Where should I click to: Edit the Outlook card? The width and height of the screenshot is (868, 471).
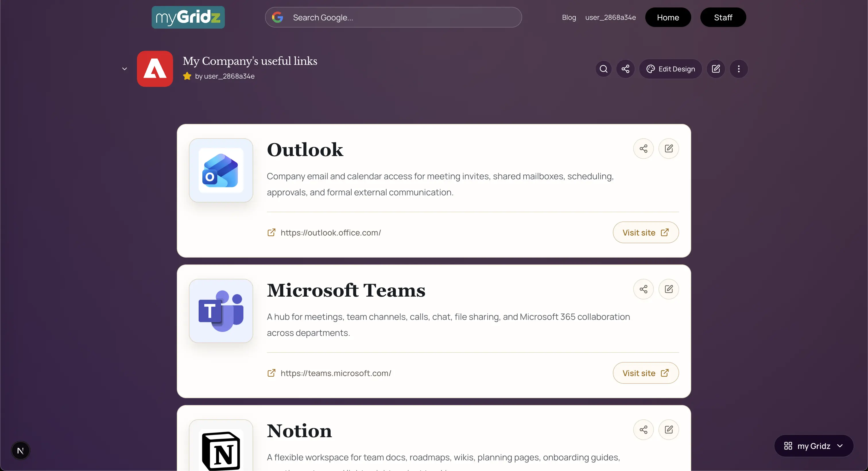click(669, 149)
